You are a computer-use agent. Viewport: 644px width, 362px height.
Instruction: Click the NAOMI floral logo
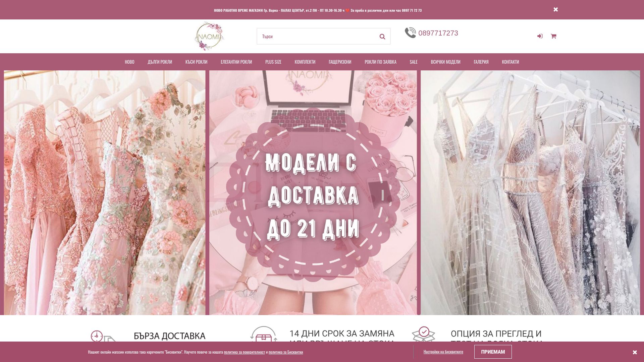pos(209,36)
